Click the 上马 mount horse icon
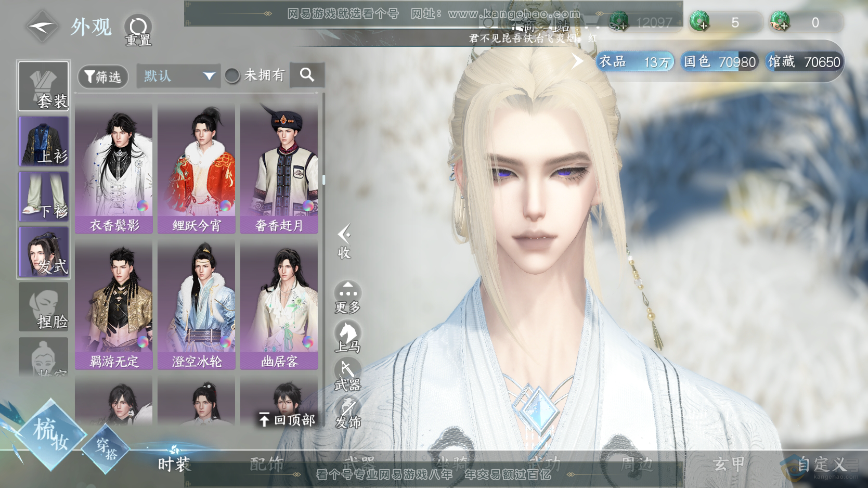The height and width of the screenshot is (488, 868). [347, 337]
